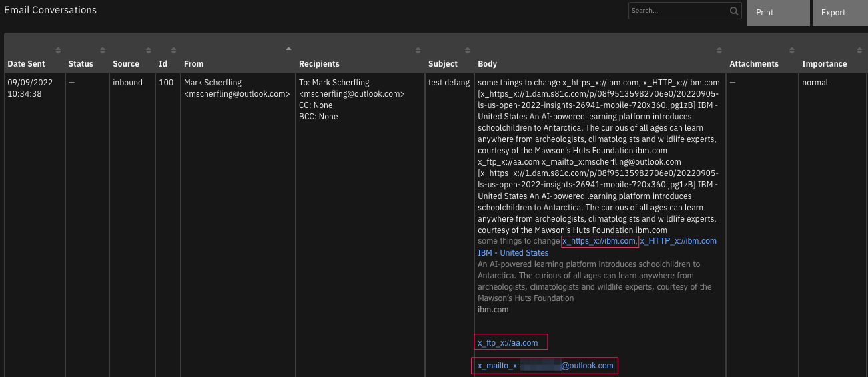Select the sender Mark Scherfling cell
Screen dimensions: 868x377
pos(237,88)
